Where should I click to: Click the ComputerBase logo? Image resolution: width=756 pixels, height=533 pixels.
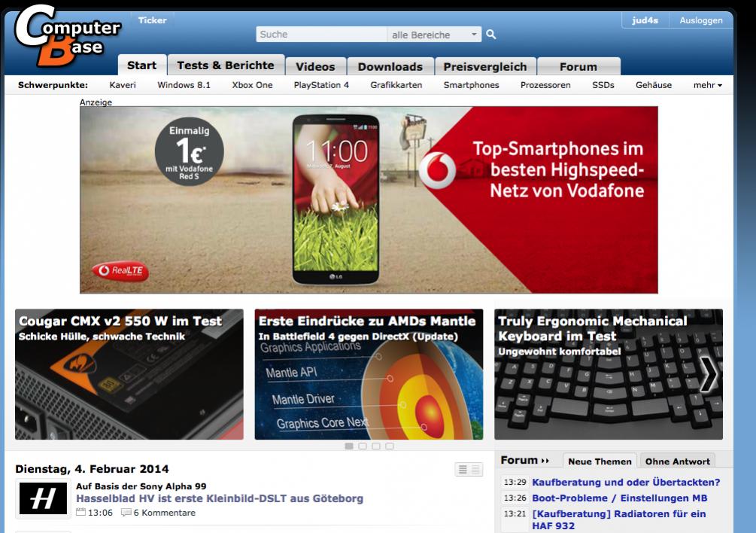(66, 35)
